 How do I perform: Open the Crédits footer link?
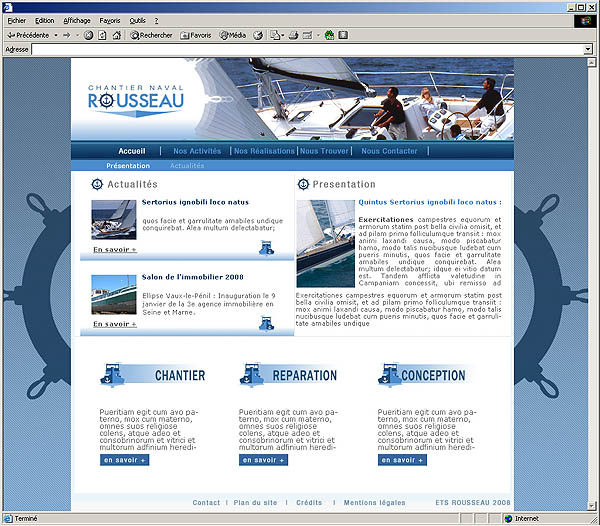click(x=309, y=503)
